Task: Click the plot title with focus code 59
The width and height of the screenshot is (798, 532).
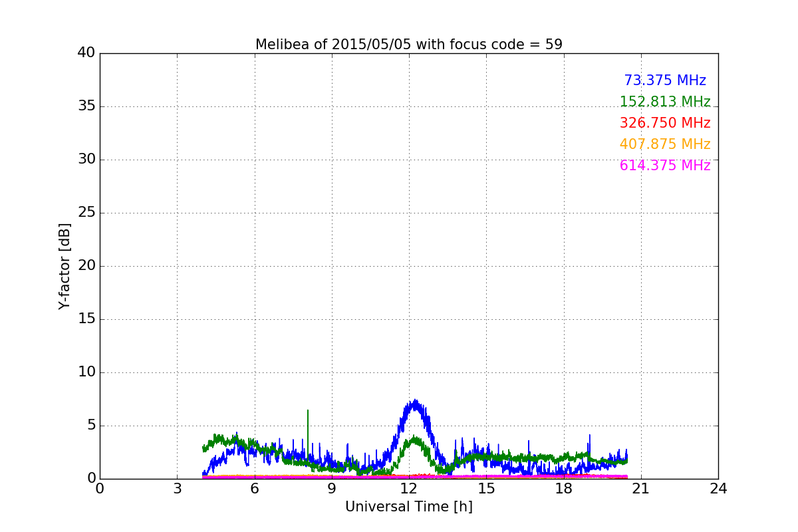Action: pyautogui.click(x=409, y=45)
